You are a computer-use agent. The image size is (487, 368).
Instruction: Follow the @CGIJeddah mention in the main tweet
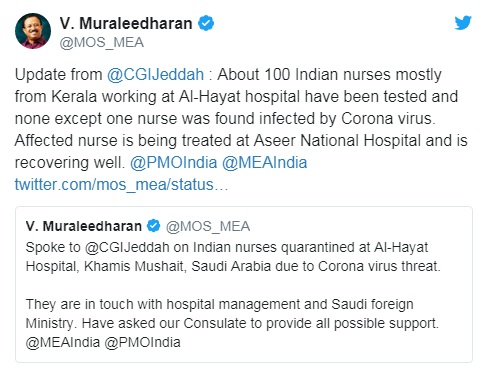pyautogui.click(x=155, y=74)
